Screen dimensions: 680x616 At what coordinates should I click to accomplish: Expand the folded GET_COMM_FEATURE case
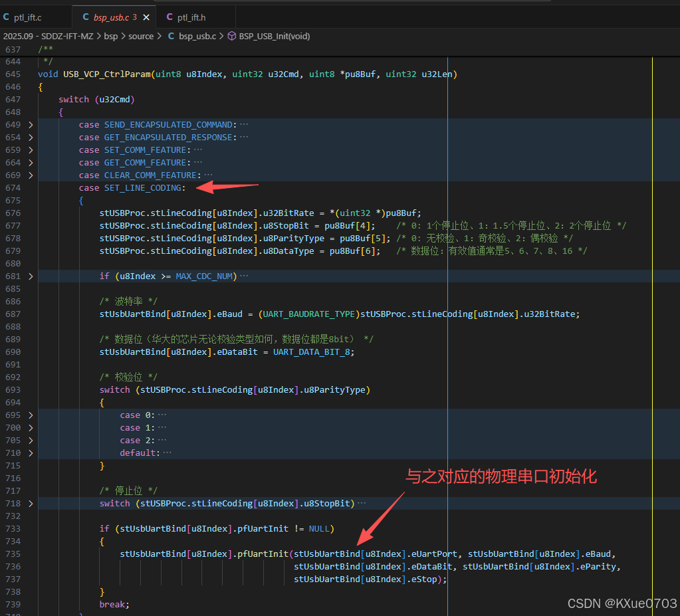point(31,163)
